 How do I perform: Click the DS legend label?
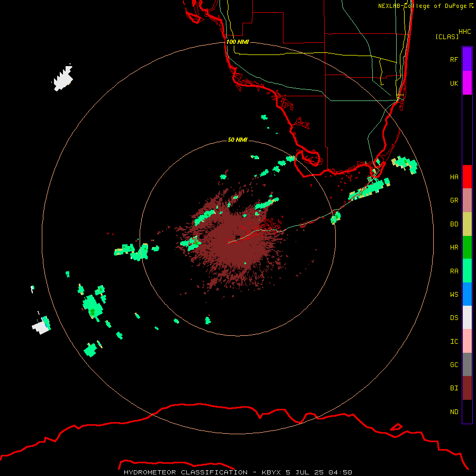coord(454,317)
